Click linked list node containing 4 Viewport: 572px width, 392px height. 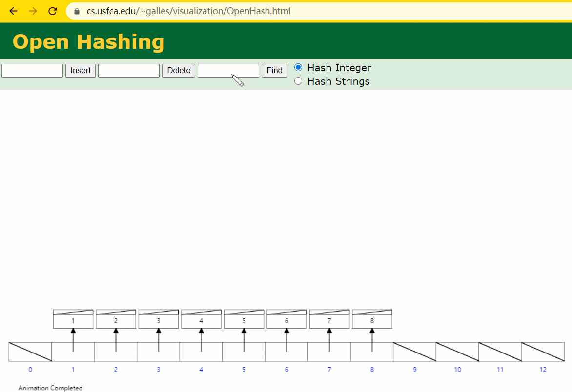coord(202,319)
